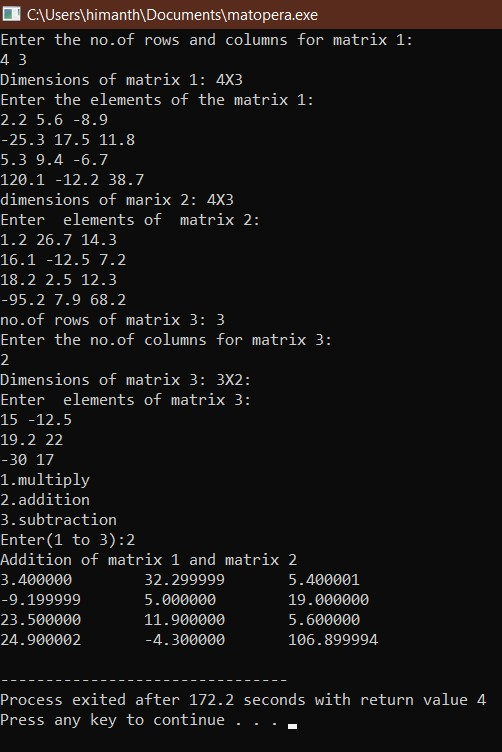This screenshot has width=502, height=752.
Task: Click result value 24.900002
Action: point(41,640)
